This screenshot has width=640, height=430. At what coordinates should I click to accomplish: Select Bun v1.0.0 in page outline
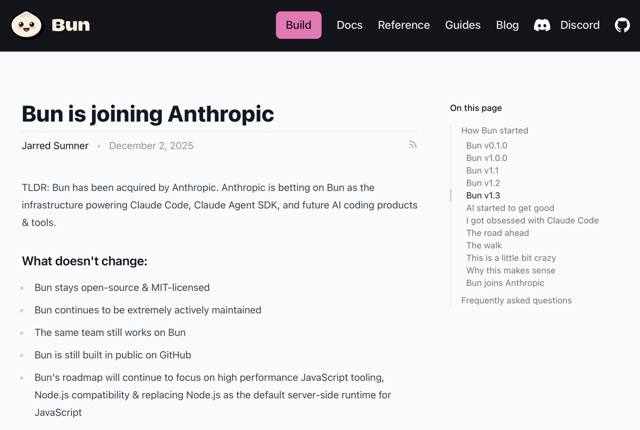pos(486,158)
